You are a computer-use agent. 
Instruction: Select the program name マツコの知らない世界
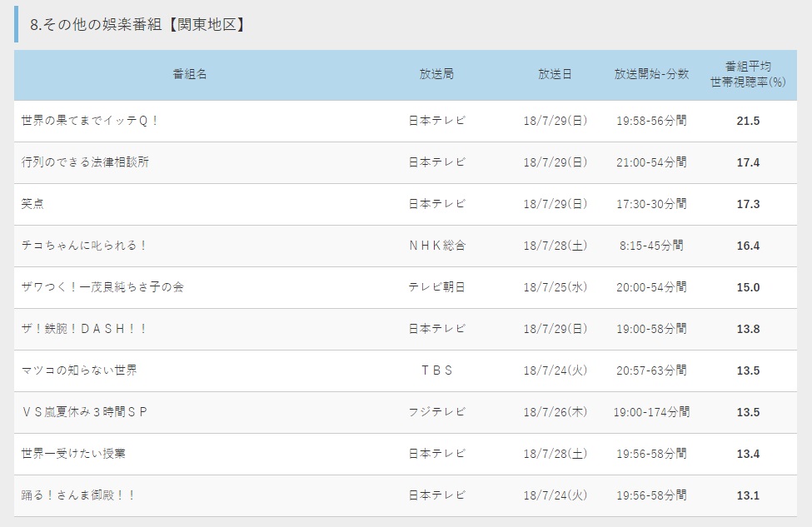(79, 370)
